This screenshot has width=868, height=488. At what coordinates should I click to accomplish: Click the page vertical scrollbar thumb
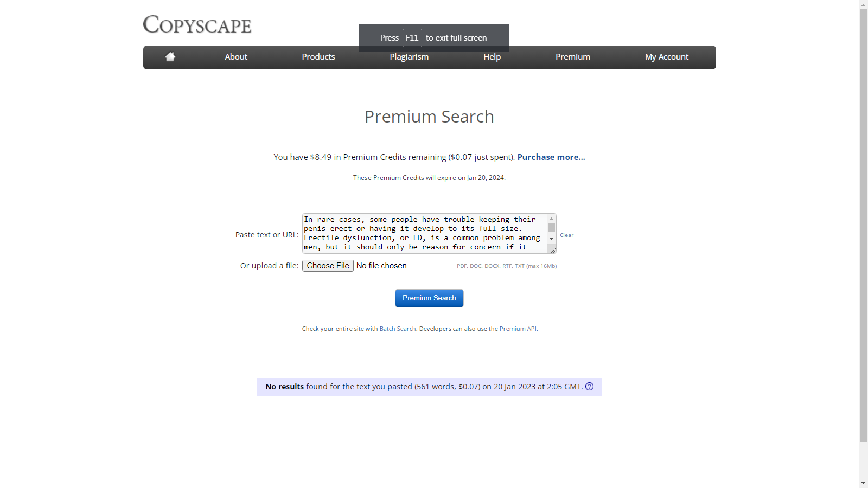click(864, 226)
